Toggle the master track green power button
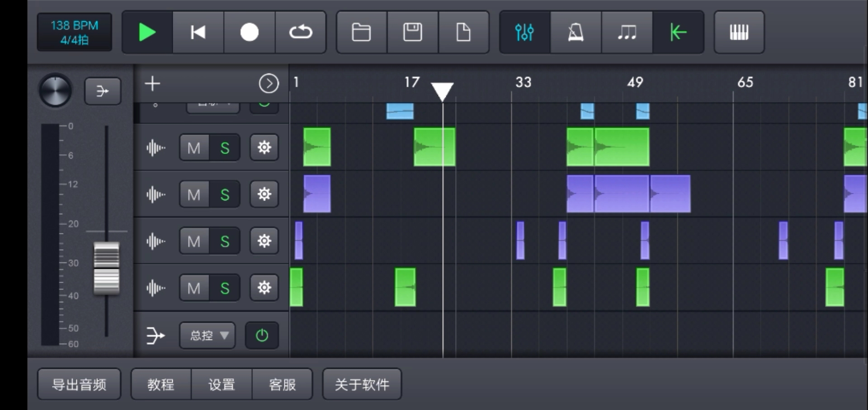The image size is (868, 410). point(262,335)
